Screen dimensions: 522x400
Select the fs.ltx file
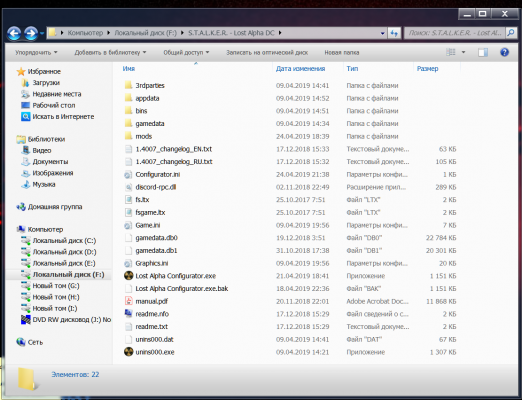click(142, 200)
